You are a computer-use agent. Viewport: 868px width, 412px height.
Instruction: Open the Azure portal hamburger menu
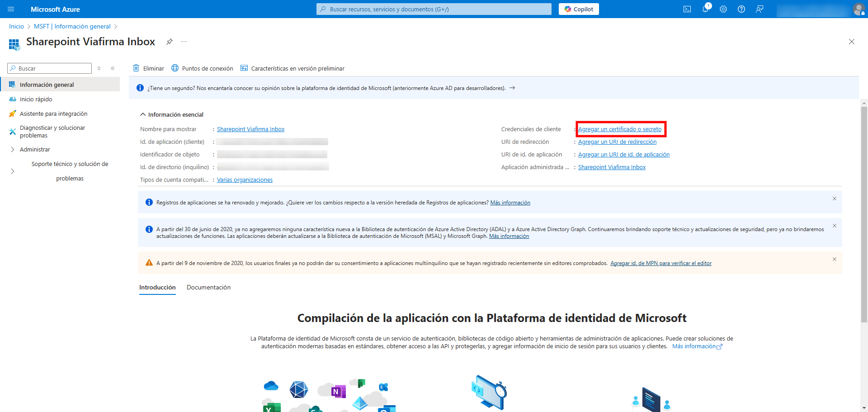11,9
